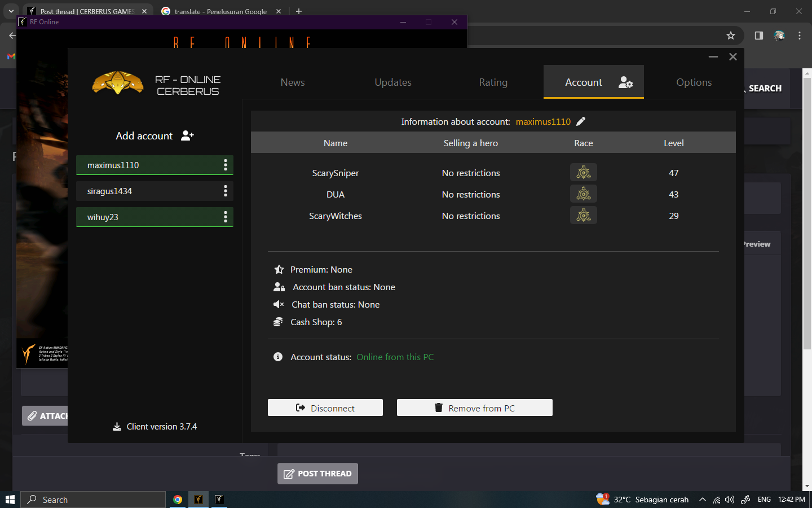Close the Post thread browser tab
The height and width of the screenshot is (508, 812).
click(144, 11)
